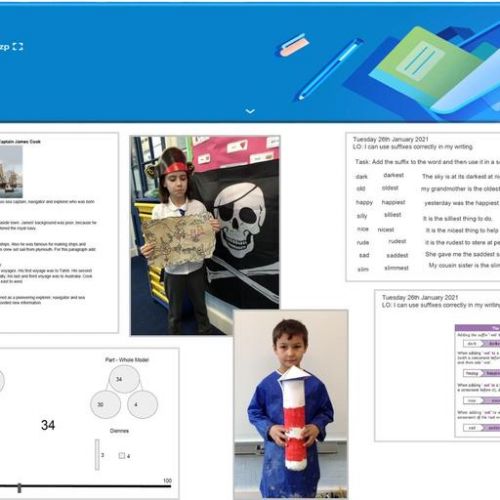Select the word 'nicest' in suffix table
Image resolution: width=500 pixels, height=500 pixels.
(x=386, y=230)
